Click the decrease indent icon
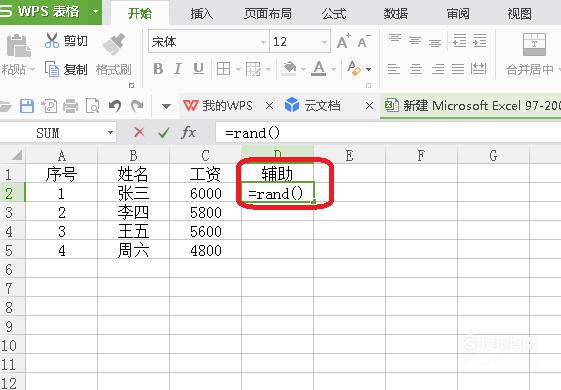Viewport: 561px width, 390px height. [x=459, y=41]
